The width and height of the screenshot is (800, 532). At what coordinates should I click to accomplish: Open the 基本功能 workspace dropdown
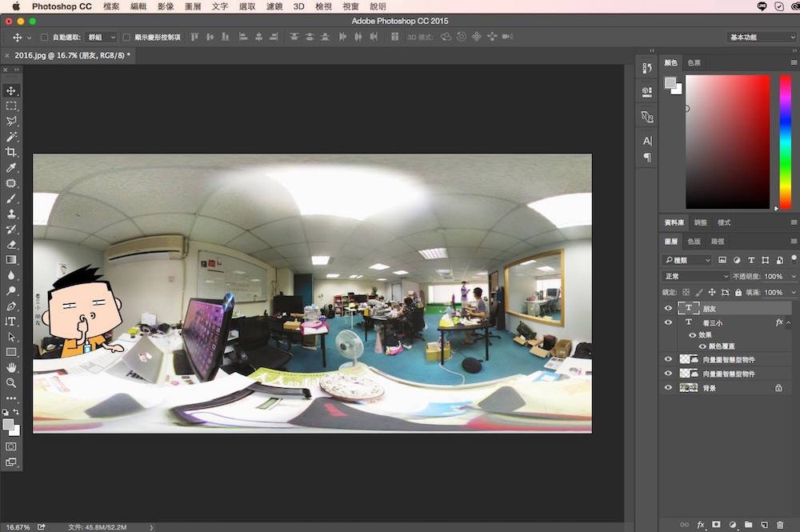761,38
